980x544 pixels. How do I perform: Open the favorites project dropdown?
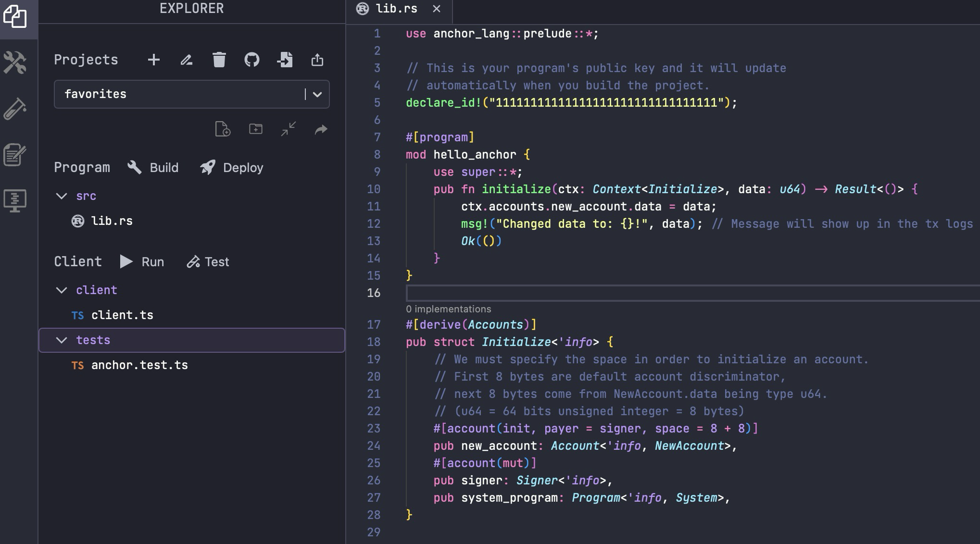(x=191, y=94)
